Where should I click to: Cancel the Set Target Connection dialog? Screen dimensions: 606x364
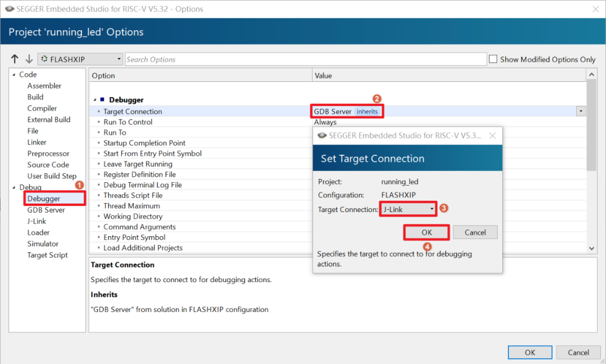click(475, 232)
